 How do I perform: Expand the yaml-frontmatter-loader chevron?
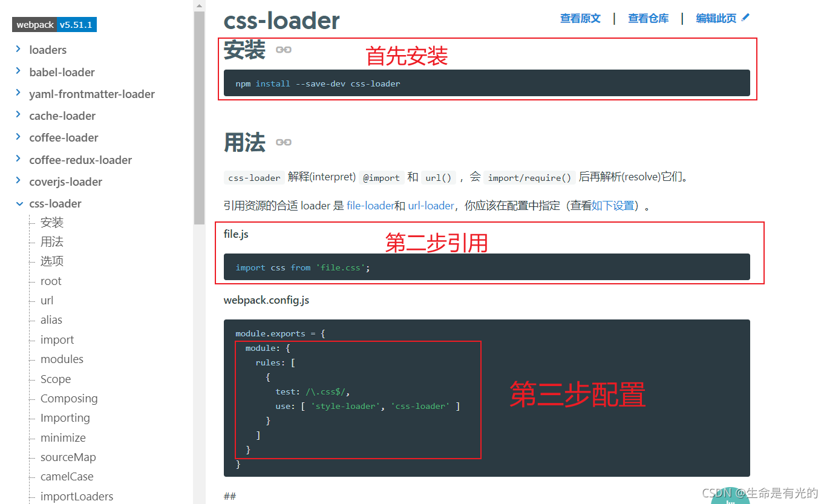point(19,93)
